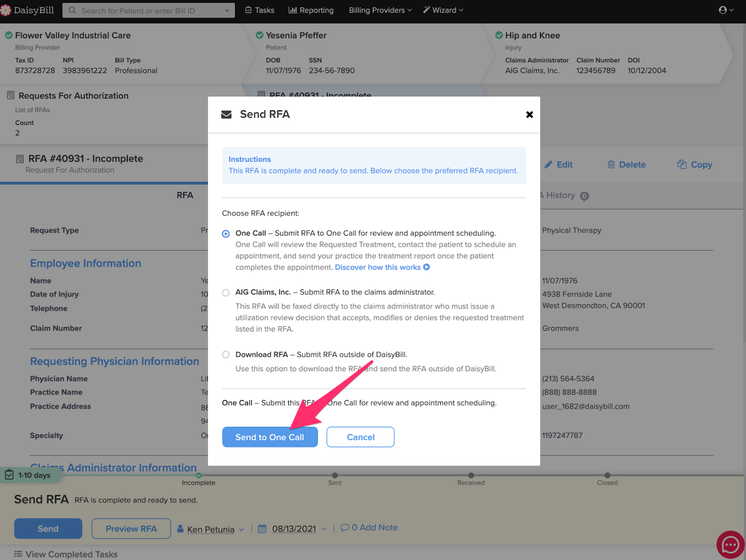Select the AIG Claims, Inc. recipient option
Image resolution: width=746 pixels, height=560 pixels.
pos(226,293)
